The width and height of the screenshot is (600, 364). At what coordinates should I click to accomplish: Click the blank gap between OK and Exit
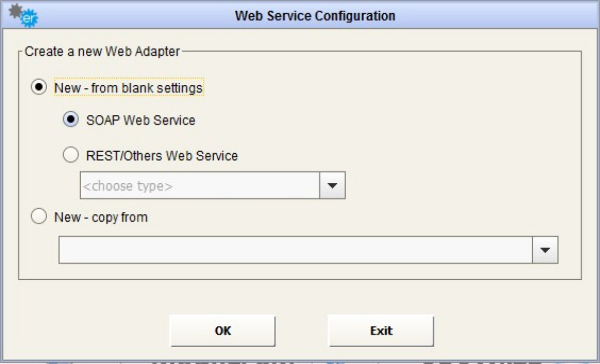point(301,330)
